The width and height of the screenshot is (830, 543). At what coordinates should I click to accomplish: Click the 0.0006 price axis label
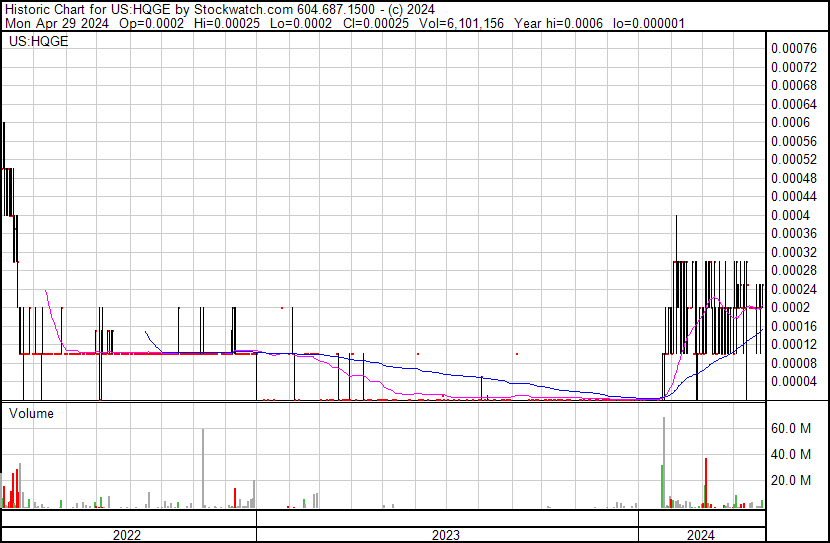point(790,122)
